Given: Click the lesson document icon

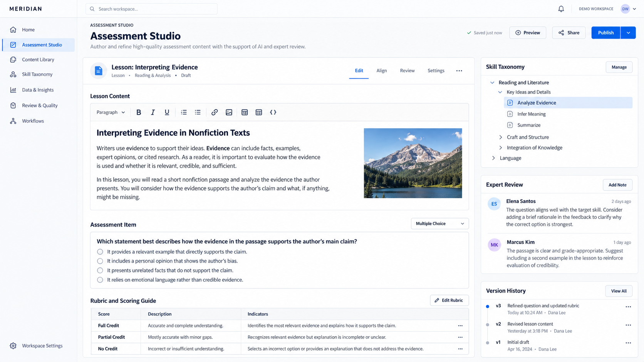Looking at the screenshot, I should click(99, 71).
